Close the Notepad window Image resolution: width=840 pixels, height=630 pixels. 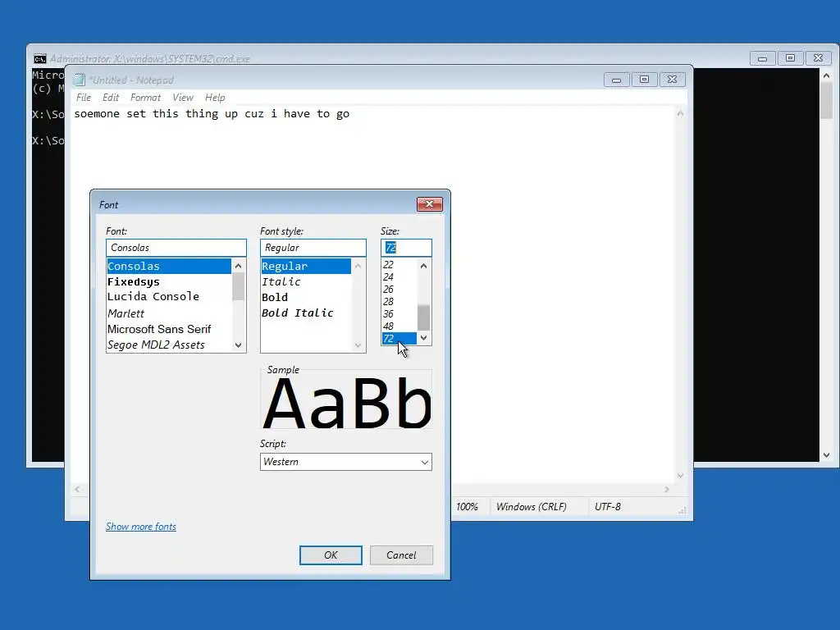click(672, 80)
